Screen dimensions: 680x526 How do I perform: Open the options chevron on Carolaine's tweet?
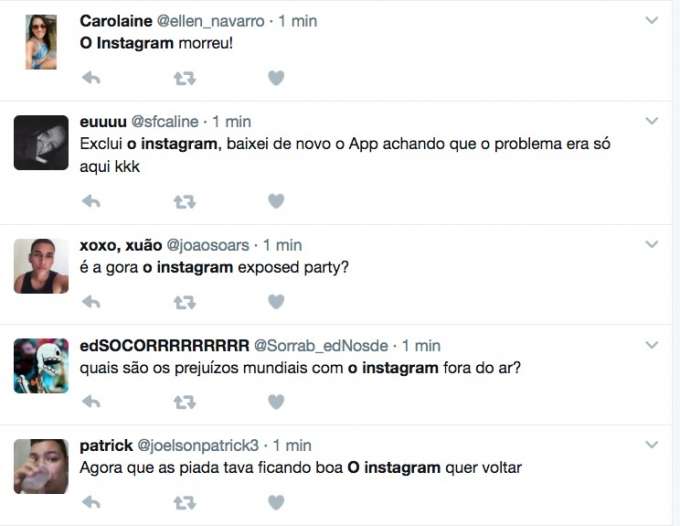click(x=652, y=20)
